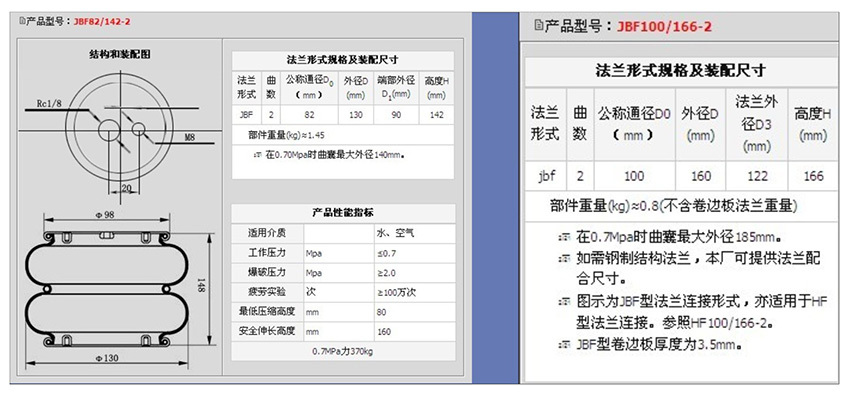Click the bullet icon beside 185mm maximum diameter note
The width and height of the screenshot is (850, 394).
(565, 237)
